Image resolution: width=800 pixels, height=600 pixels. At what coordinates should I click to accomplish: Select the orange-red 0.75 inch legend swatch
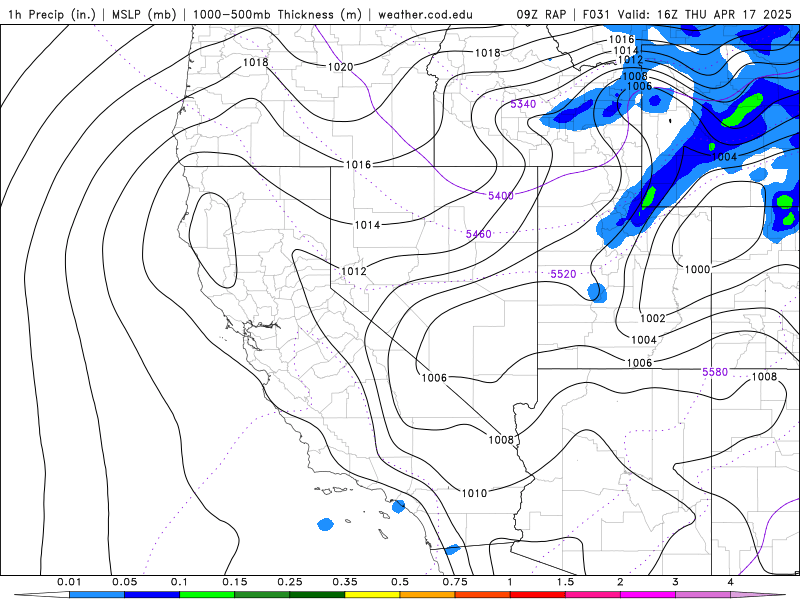point(483,595)
